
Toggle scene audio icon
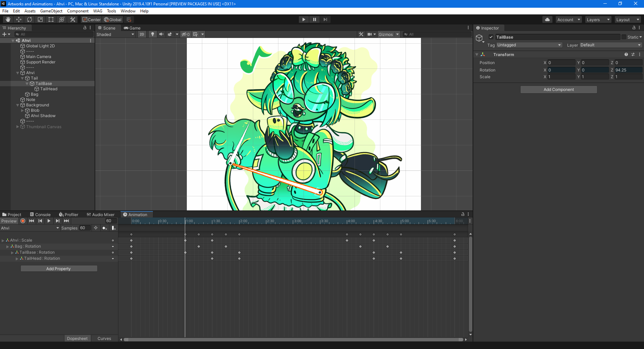tap(161, 34)
